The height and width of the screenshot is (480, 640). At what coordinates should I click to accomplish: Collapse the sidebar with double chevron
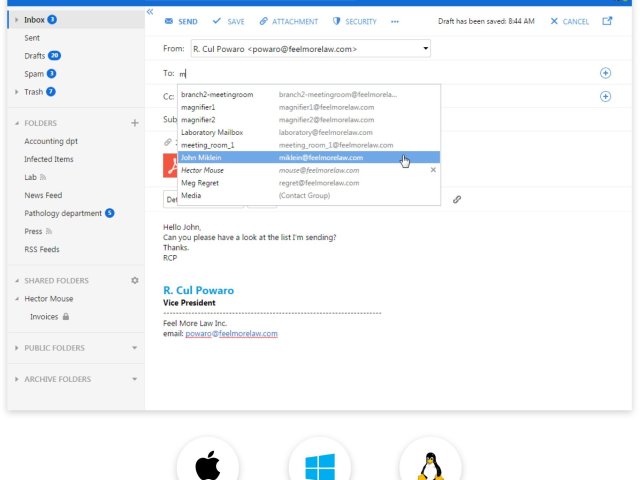pyautogui.click(x=150, y=12)
